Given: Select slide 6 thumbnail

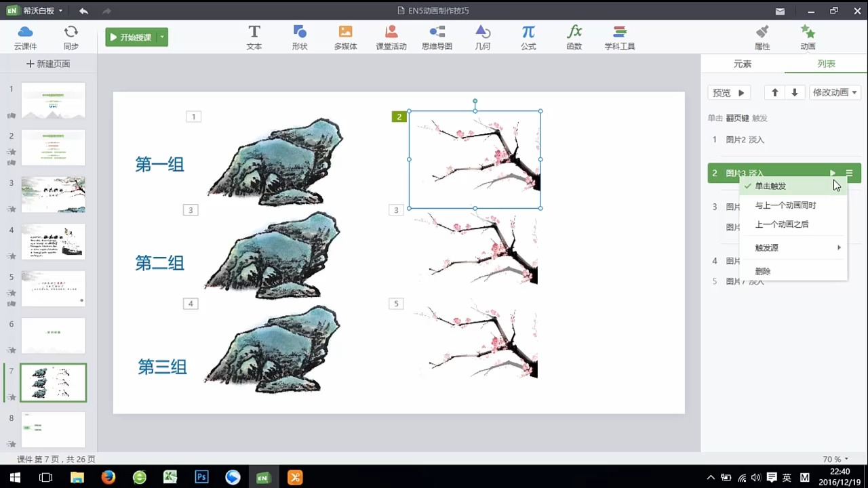Looking at the screenshot, I should (54, 335).
